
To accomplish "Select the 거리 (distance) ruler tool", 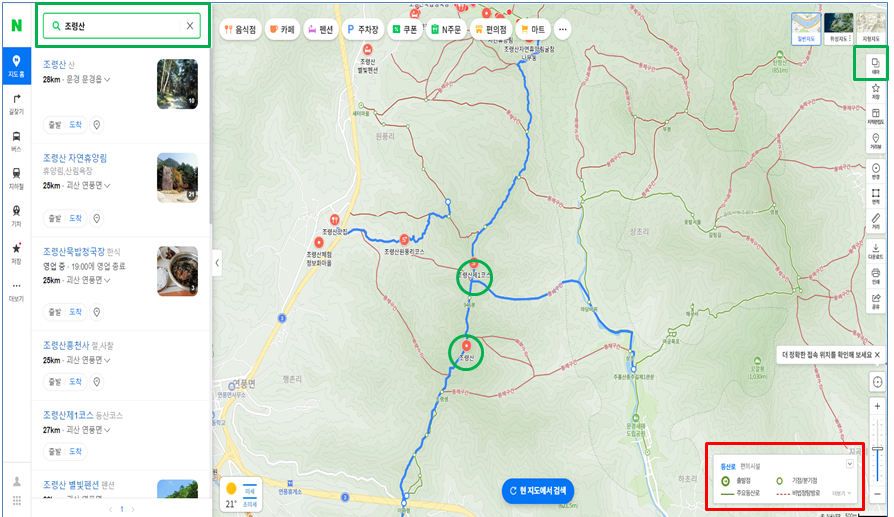I will pos(875,221).
